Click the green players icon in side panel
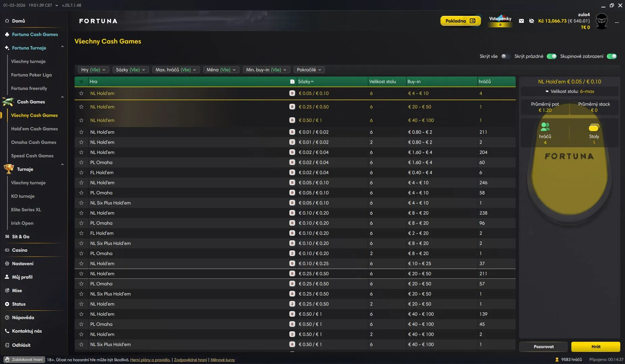 (545, 127)
